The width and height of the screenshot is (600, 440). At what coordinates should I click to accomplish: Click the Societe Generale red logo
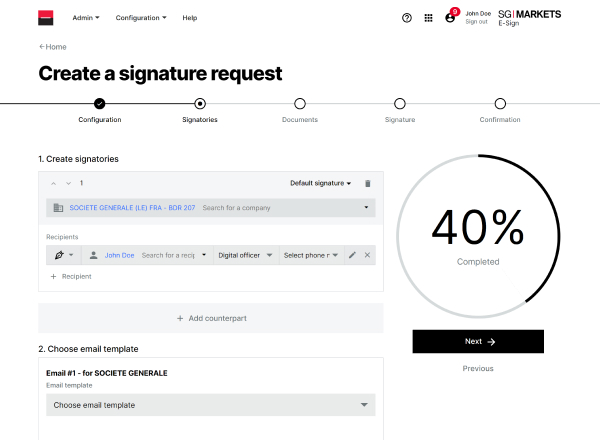(45, 18)
